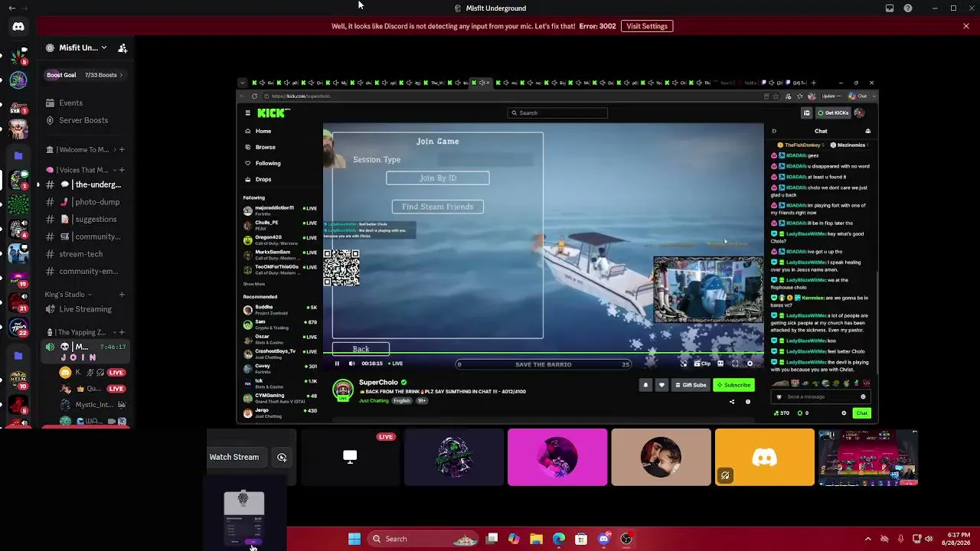Follow SuperCholo with the heart icon

(661, 385)
